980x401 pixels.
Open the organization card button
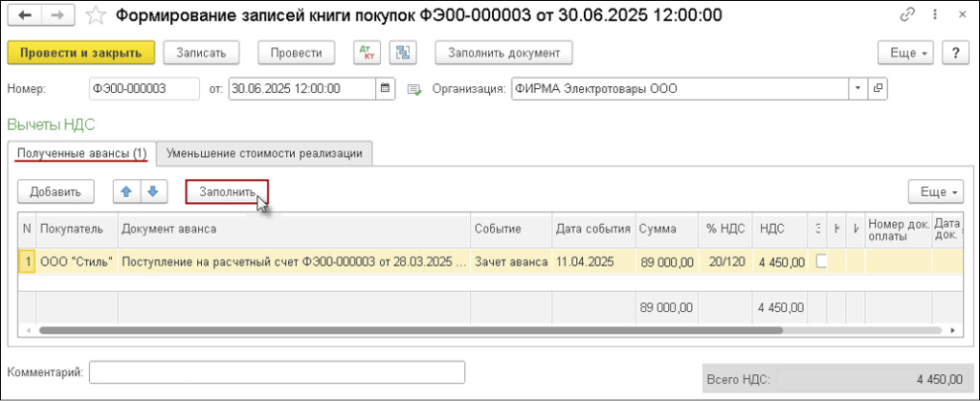coord(878,89)
